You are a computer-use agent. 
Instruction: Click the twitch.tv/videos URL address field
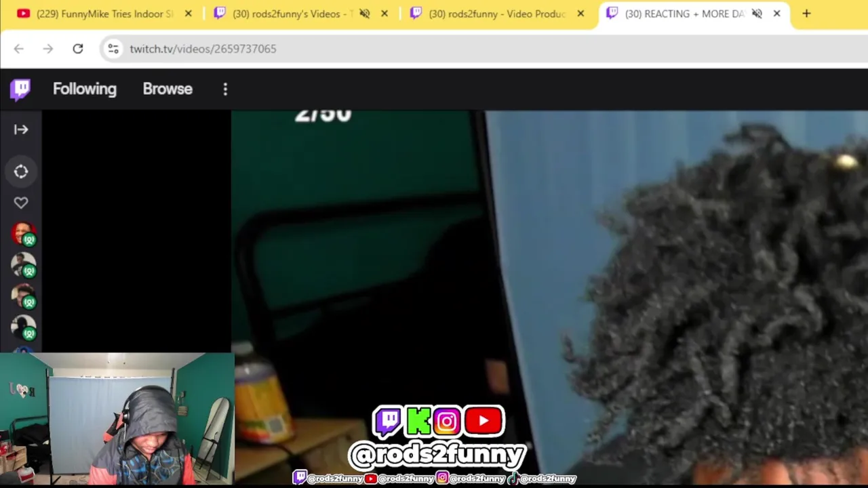pos(485,49)
